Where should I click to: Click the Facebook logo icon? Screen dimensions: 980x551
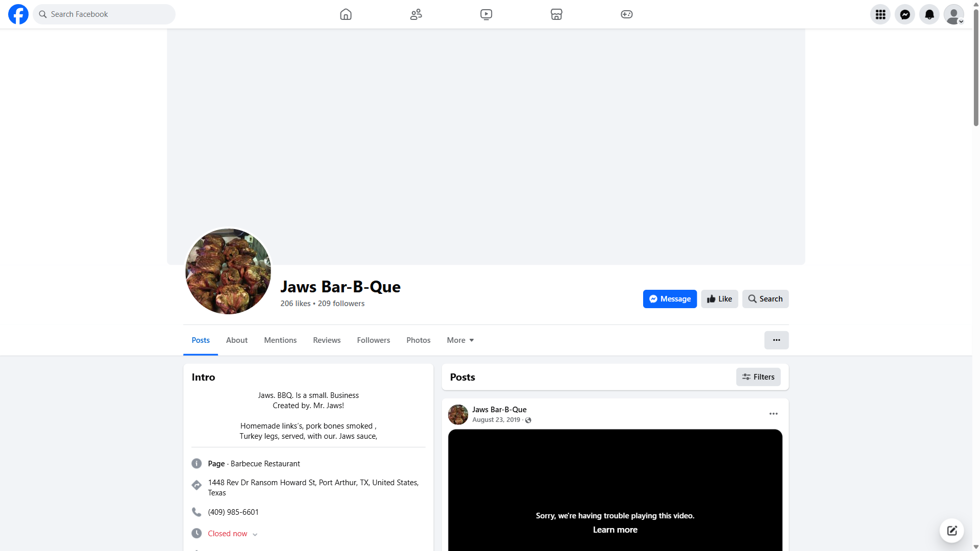click(x=18, y=14)
